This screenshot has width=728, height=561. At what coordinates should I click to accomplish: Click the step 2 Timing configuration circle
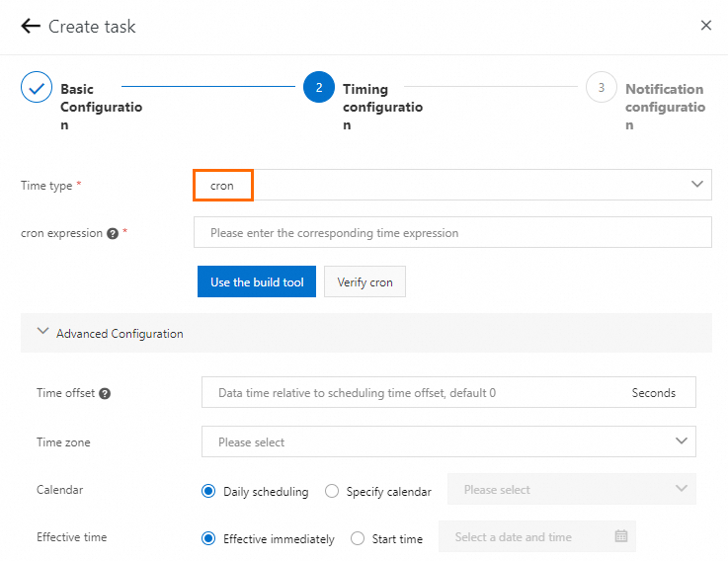(319, 87)
